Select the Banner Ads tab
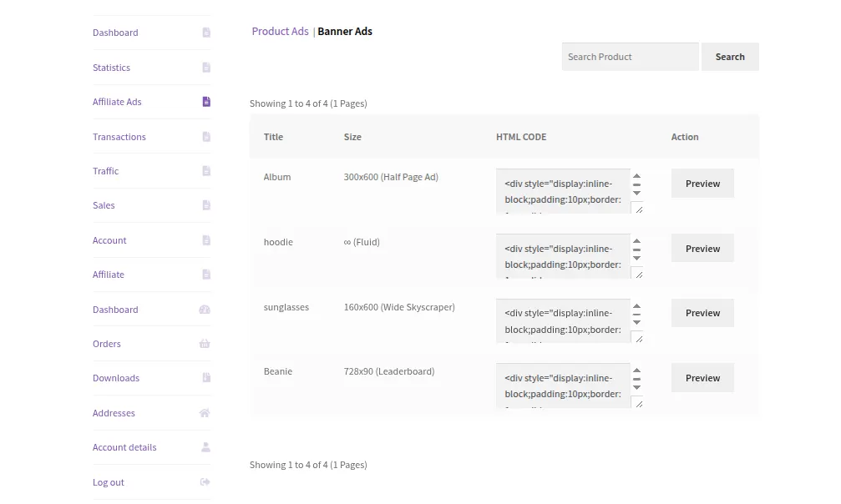The image size is (841, 504). click(x=345, y=32)
